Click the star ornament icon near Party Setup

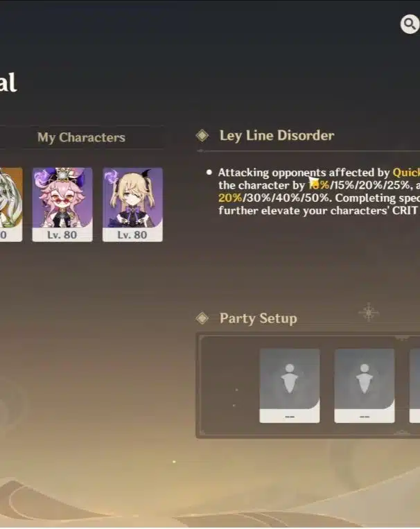(x=369, y=313)
